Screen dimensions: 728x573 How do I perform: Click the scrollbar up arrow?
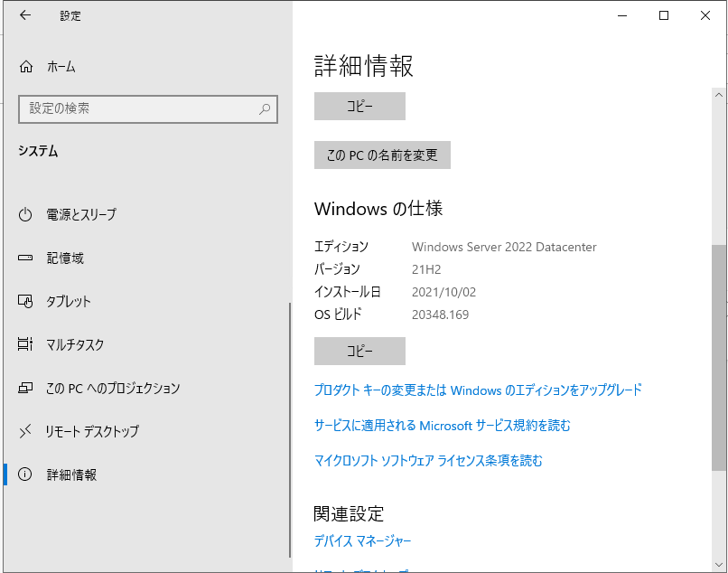tap(719, 95)
